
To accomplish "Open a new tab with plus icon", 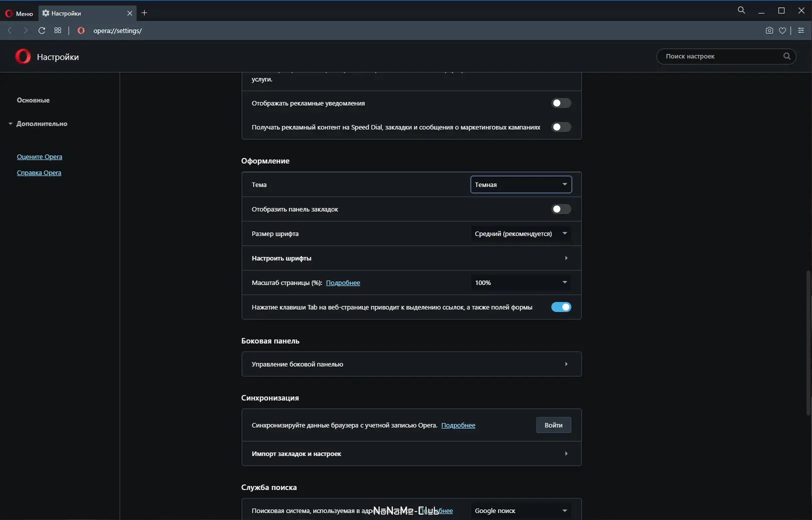I will [x=145, y=13].
